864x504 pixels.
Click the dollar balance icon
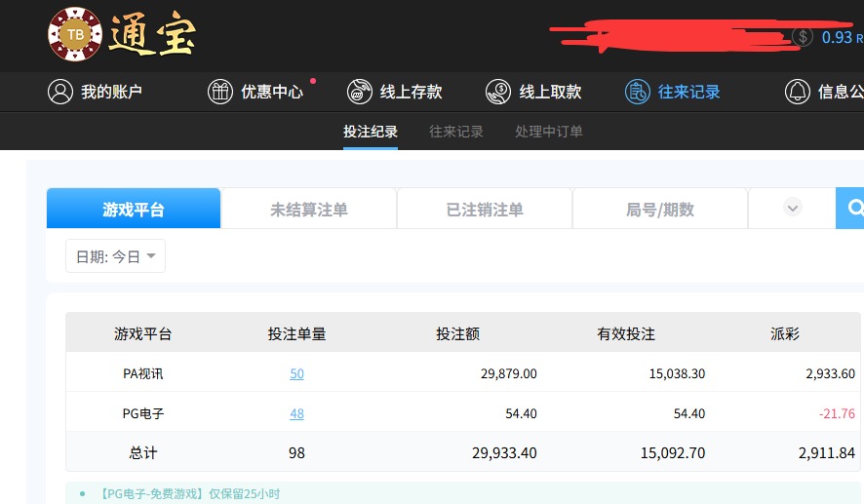803,37
